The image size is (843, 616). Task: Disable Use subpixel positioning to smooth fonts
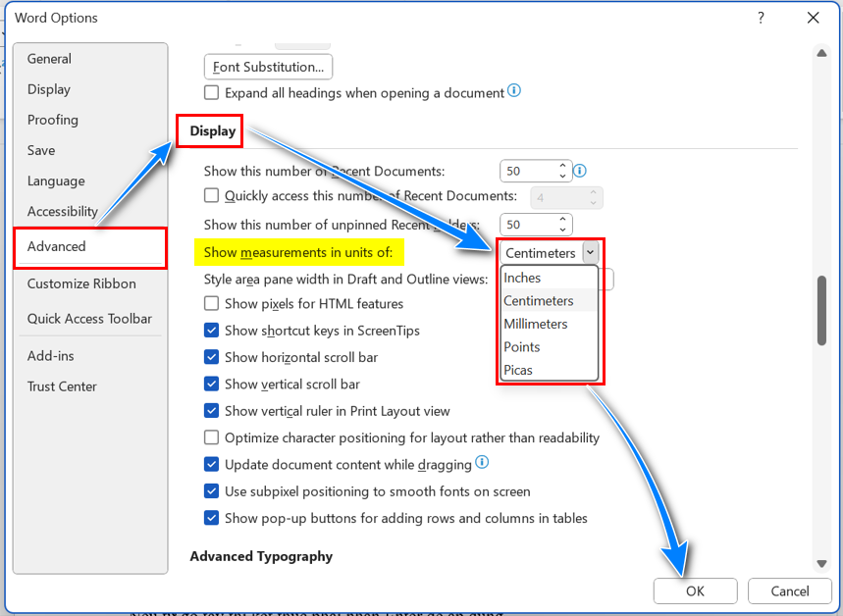211,490
